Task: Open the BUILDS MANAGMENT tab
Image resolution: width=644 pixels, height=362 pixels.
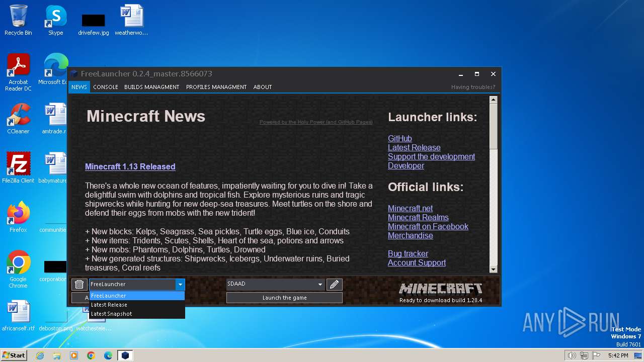Action: click(151, 87)
